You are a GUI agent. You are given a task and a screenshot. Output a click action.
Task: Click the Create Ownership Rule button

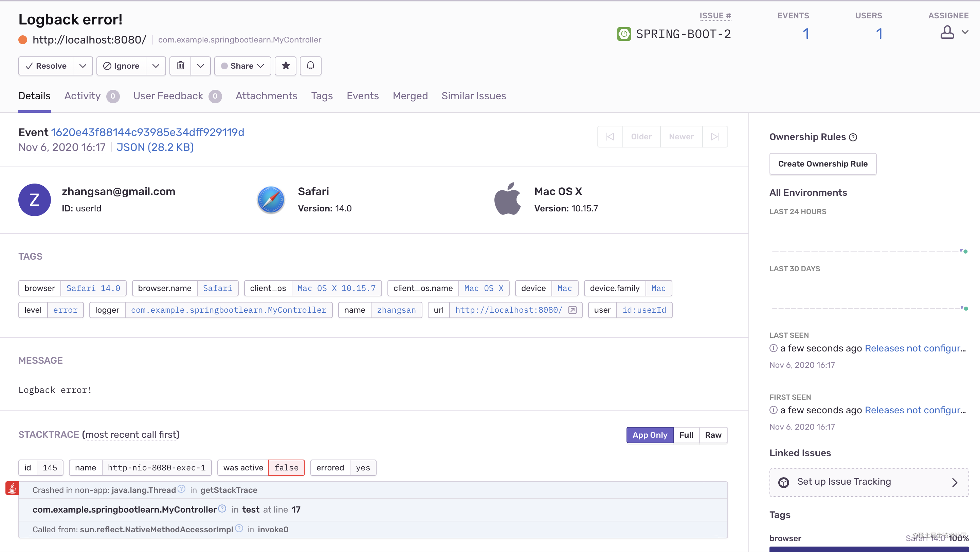pyautogui.click(x=822, y=164)
